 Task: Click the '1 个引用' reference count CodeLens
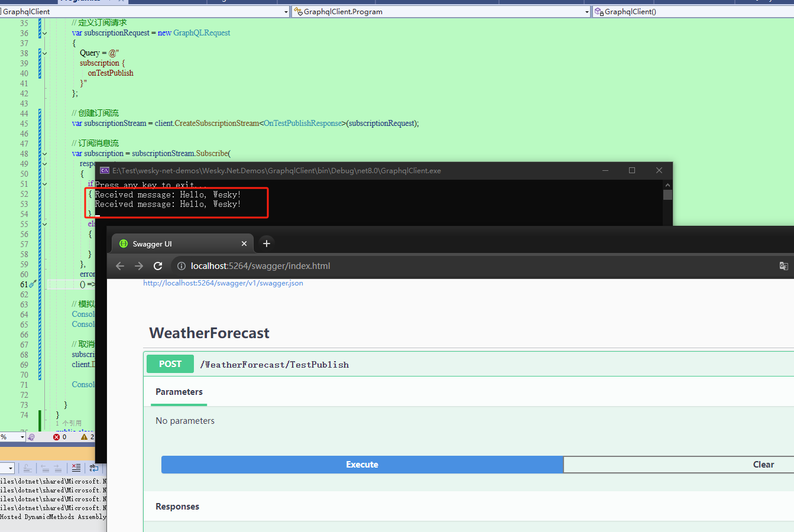(69, 423)
